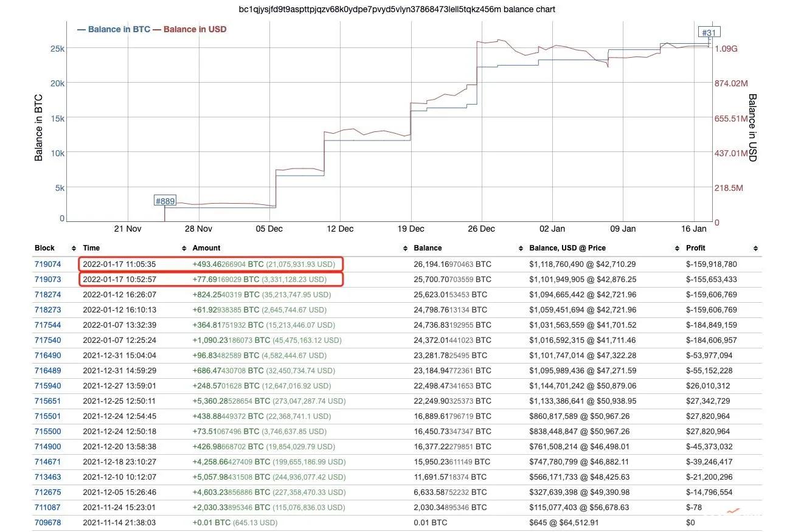Viewport: 787px width, 532px height.
Task: Click timestamp 2022-01-17 10:52:57
Action: click(x=119, y=279)
